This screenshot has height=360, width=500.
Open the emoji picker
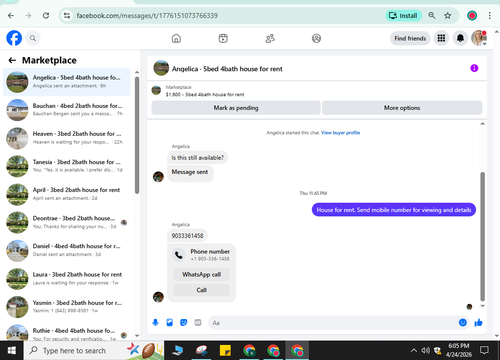463,322
